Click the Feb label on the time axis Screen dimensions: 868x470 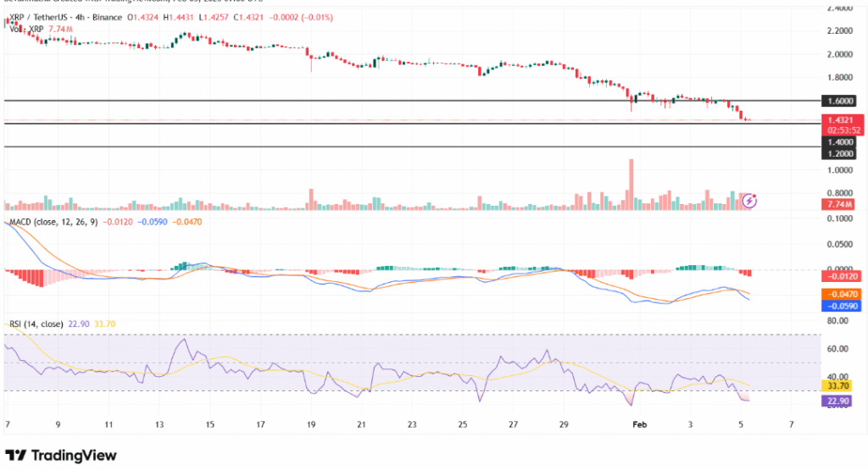click(x=639, y=422)
